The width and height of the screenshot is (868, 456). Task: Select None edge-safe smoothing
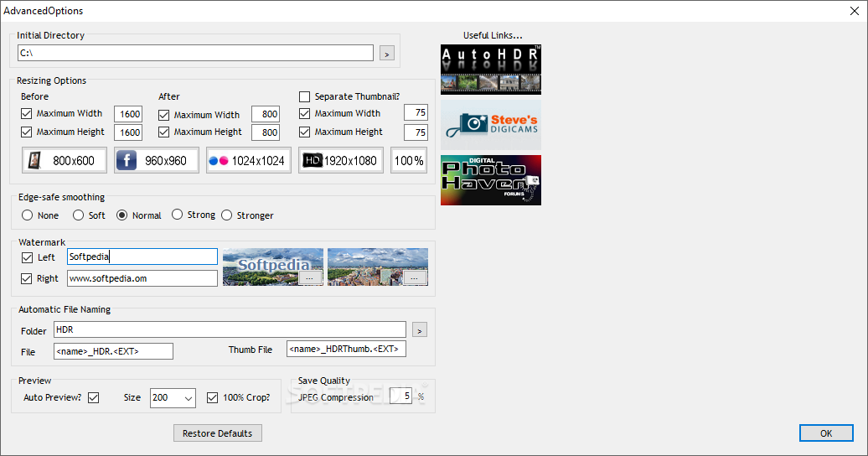[x=27, y=215]
